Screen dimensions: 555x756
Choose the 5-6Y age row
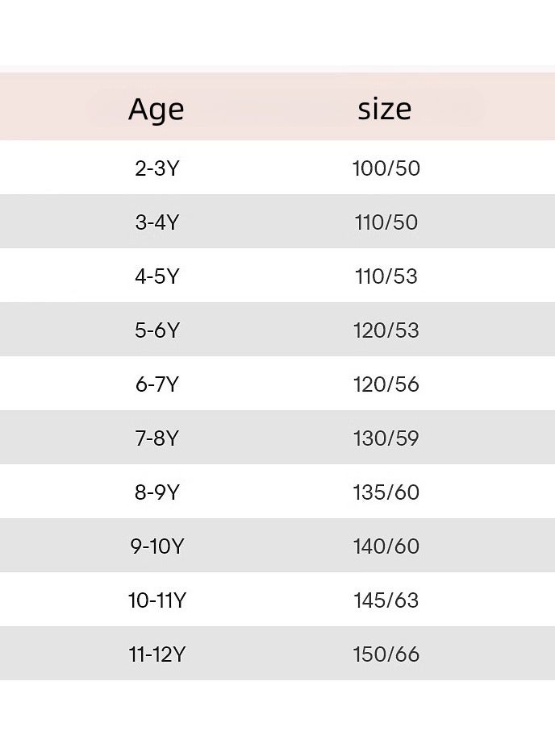[x=156, y=330]
